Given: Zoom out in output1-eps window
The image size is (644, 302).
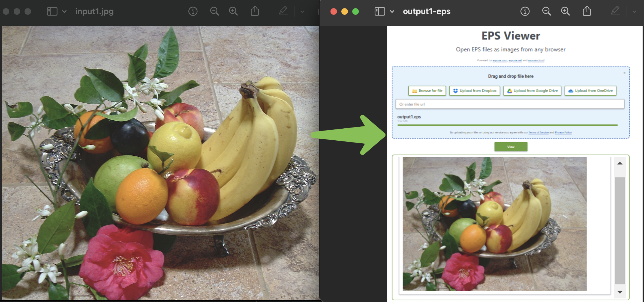Looking at the screenshot, I should [546, 11].
